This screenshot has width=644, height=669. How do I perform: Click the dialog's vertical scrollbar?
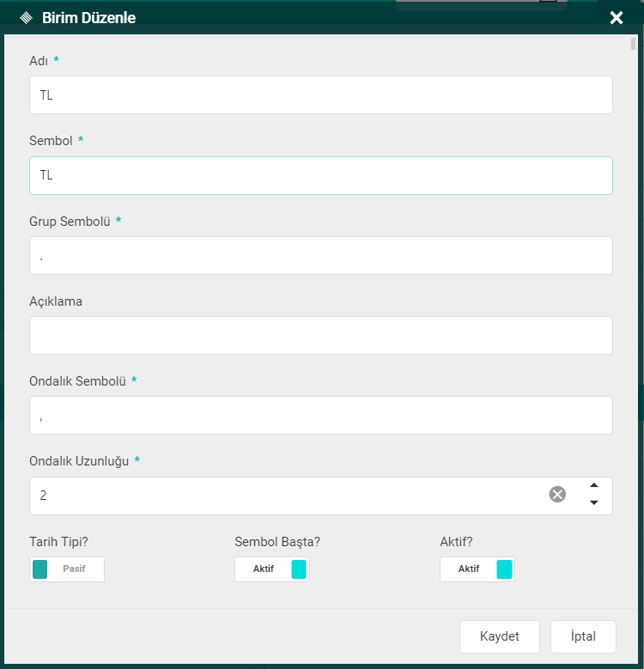coord(633,45)
